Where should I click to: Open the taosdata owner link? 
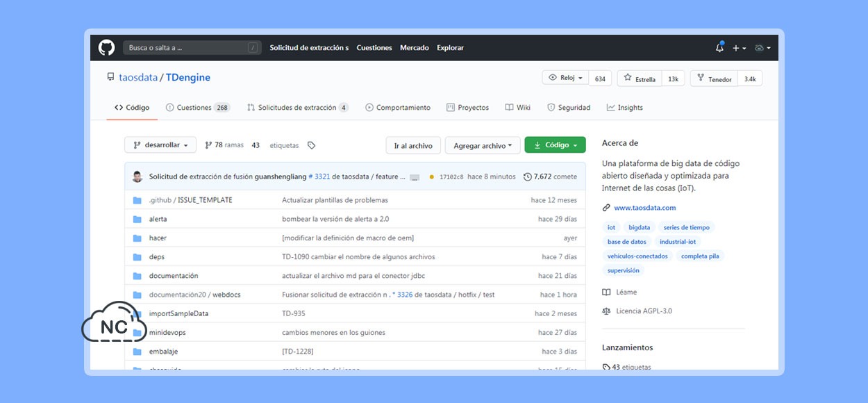[x=138, y=78]
